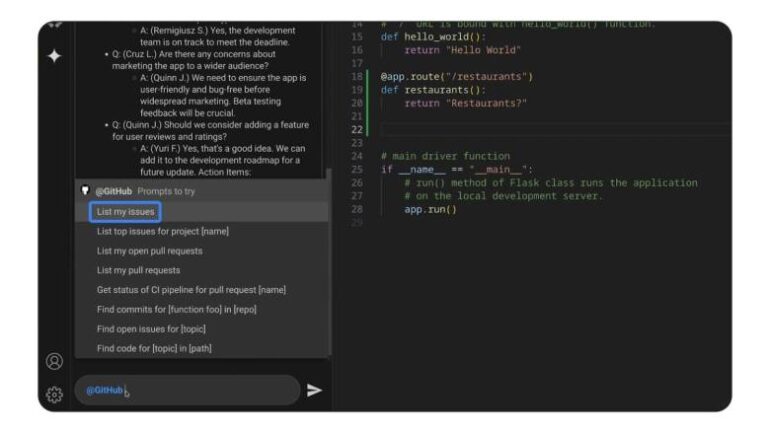The image size is (770, 433).
Task: Open the Gemini sparkle icon in sidebar
Action: (x=54, y=56)
